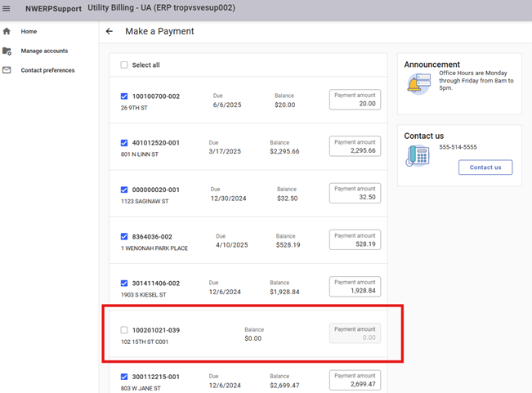
Task: Uncheck account 100100700-002 checkbox
Action: point(124,96)
